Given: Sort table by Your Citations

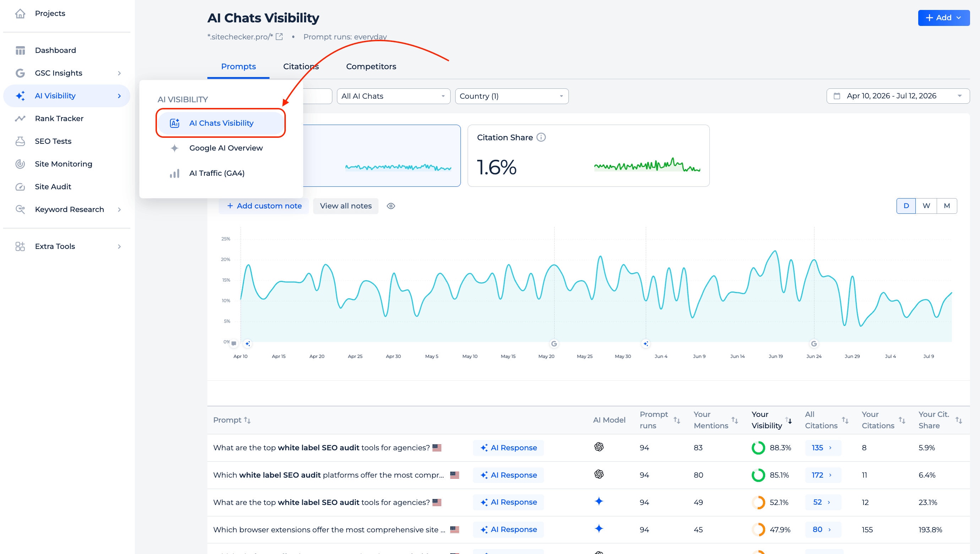Looking at the screenshot, I should [x=902, y=420].
